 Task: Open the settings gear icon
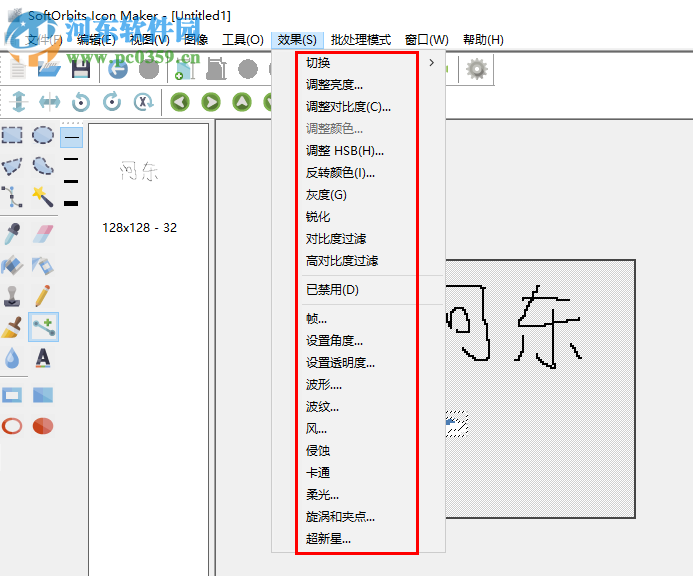[476, 69]
